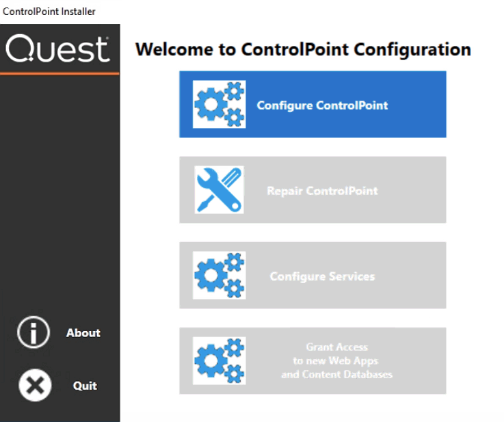Click the Quit text label in sidebar
Screen dimensions: 504x422
tap(85, 386)
